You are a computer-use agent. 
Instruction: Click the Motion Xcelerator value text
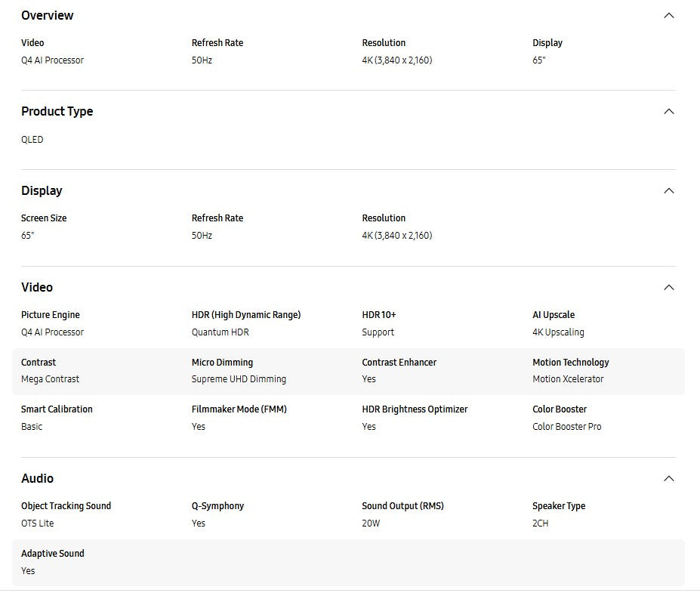click(568, 379)
